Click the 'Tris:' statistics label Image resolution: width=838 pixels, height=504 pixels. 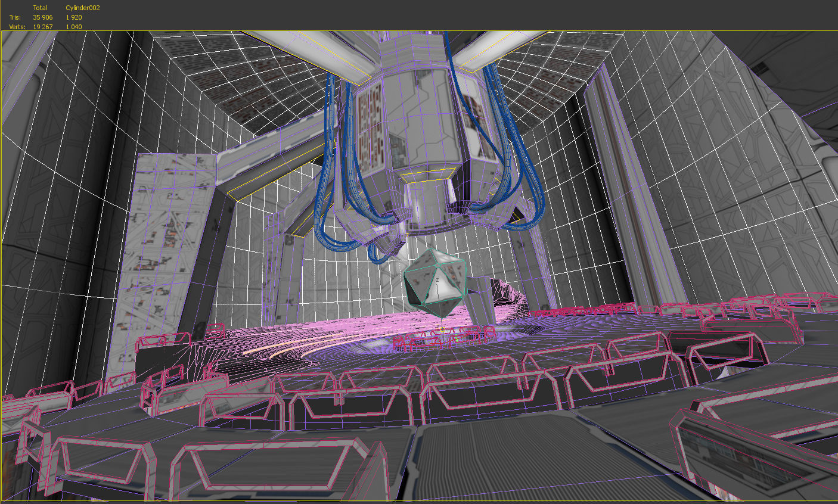15,17
